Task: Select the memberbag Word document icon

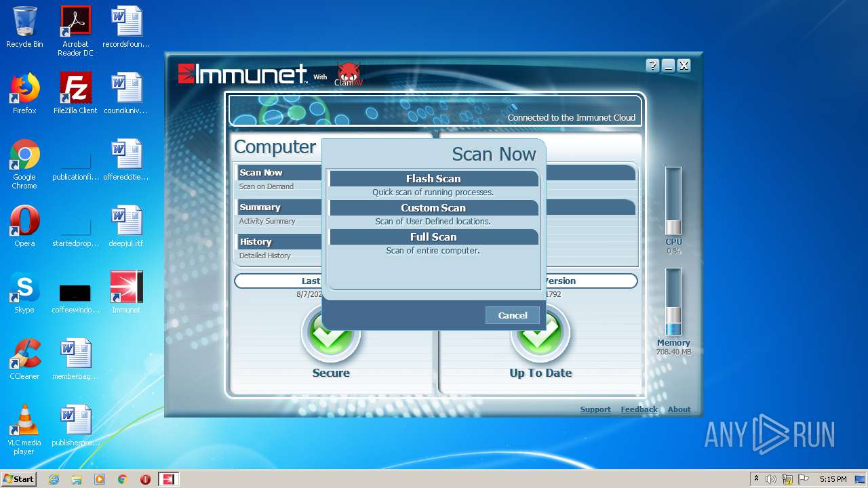Action: [x=75, y=359]
